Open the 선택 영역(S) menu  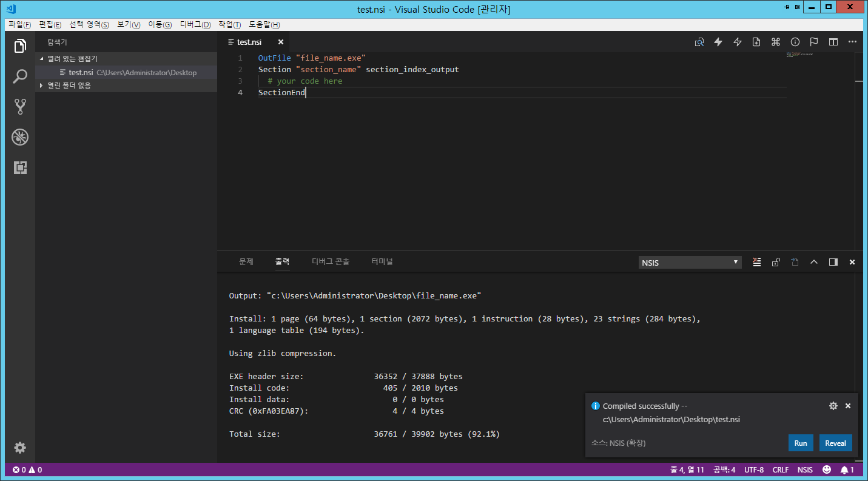(x=89, y=25)
